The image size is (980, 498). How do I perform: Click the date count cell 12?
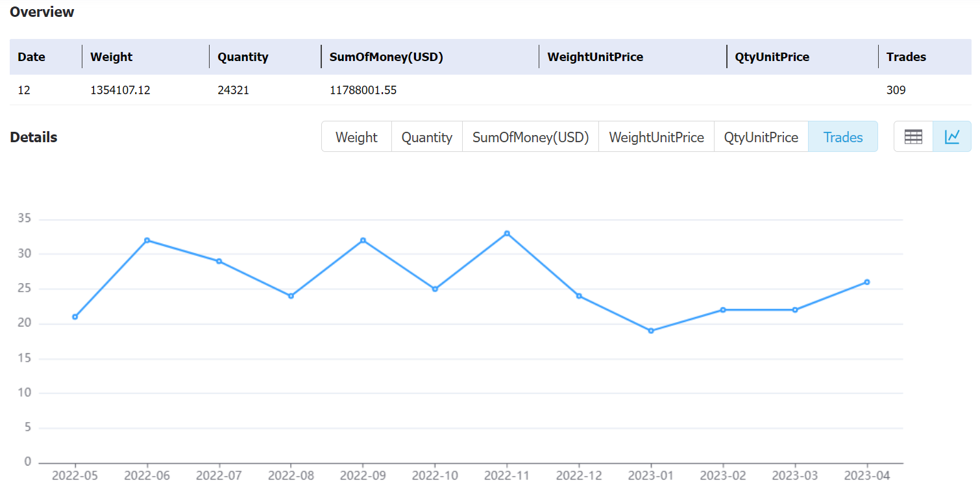(x=24, y=90)
